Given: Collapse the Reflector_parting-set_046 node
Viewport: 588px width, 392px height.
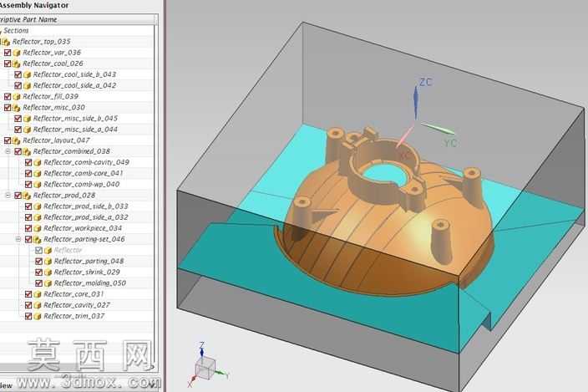Looking at the screenshot, I should [18, 239].
